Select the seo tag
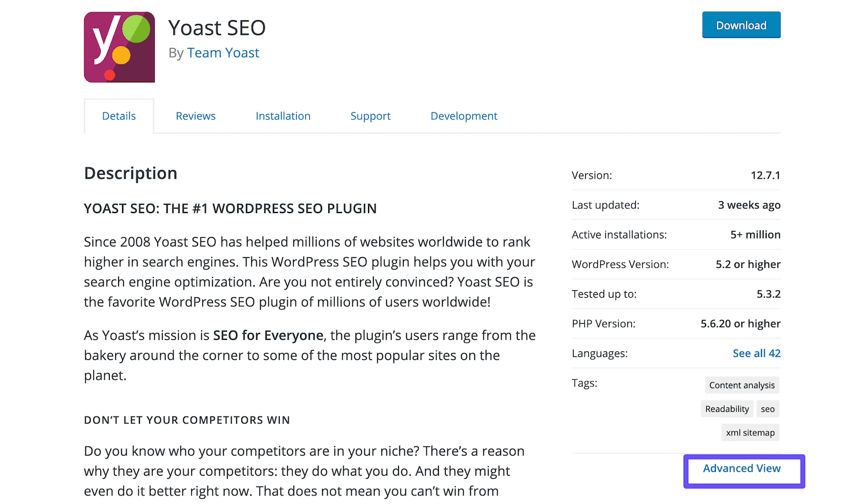Viewport: 864px width, 504px height. [768, 408]
